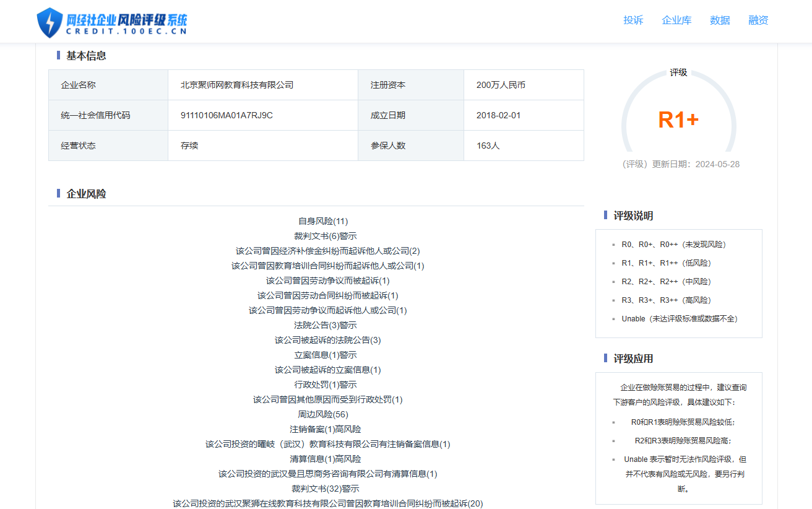Click 注销备案(1)高风险 entry
The image size is (812, 509).
[x=326, y=429]
